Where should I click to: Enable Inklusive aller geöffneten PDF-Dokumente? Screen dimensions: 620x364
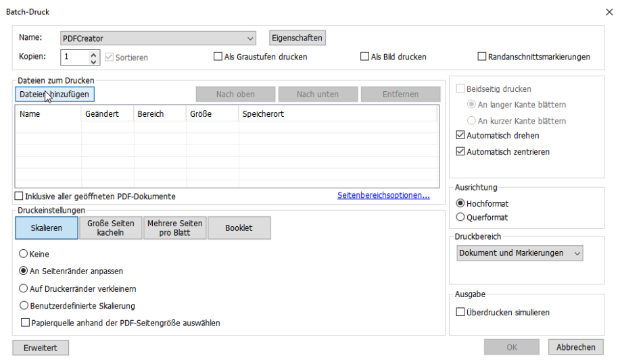19,197
